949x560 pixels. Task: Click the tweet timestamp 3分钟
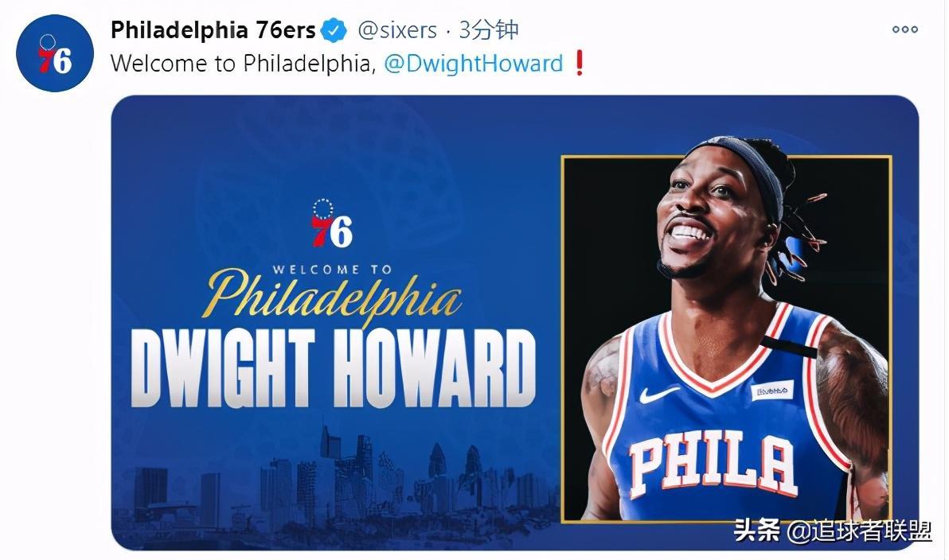tap(488, 29)
